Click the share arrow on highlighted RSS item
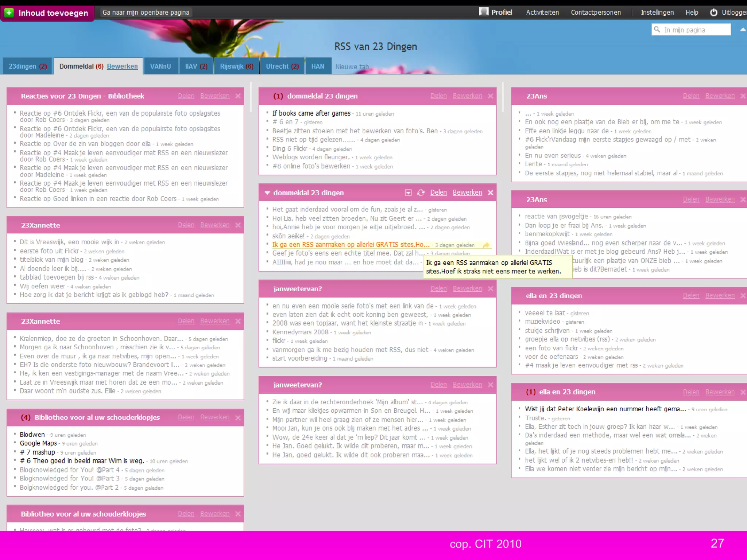747x560 pixels. tap(486, 245)
